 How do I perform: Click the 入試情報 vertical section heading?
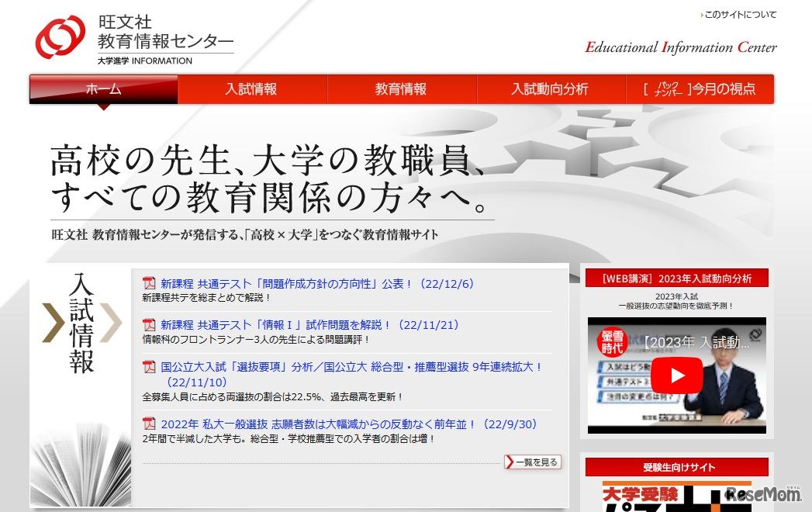[x=82, y=323]
